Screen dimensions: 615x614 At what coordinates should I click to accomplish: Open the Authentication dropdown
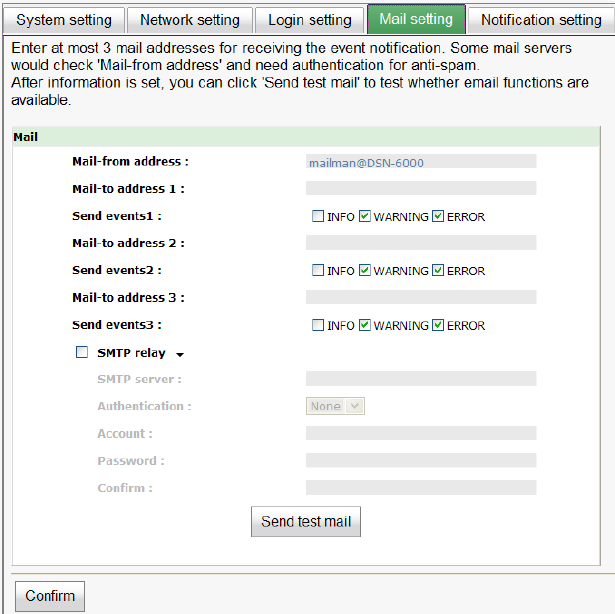[335, 406]
